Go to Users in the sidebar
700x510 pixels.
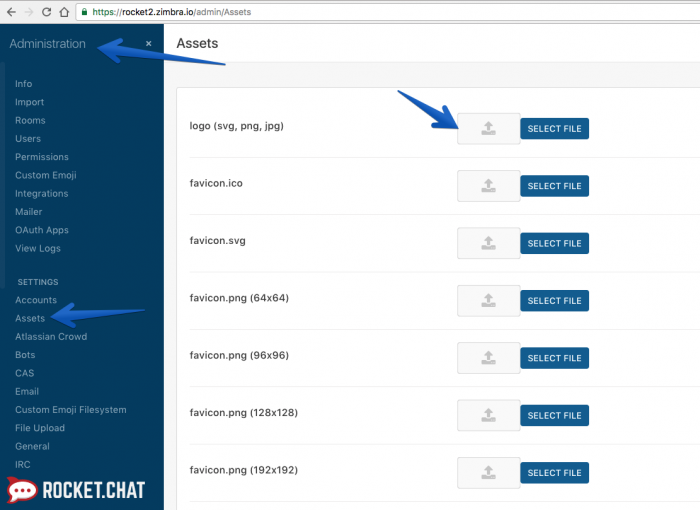(x=28, y=138)
